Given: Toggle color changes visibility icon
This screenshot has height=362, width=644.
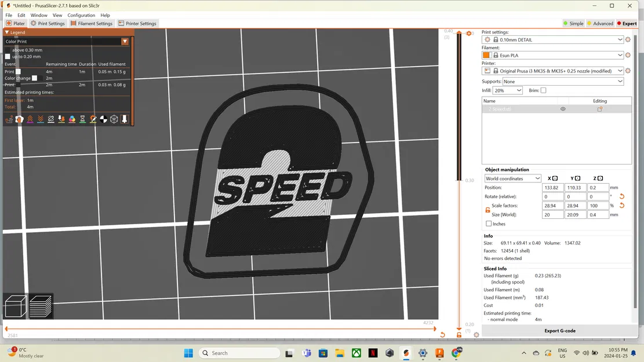Looking at the screenshot, I should tap(72, 119).
